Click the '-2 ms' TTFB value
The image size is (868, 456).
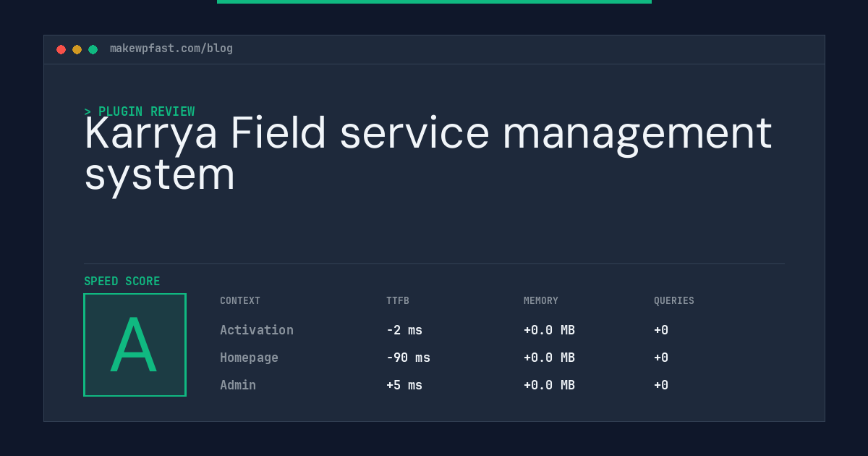[x=404, y=330]
